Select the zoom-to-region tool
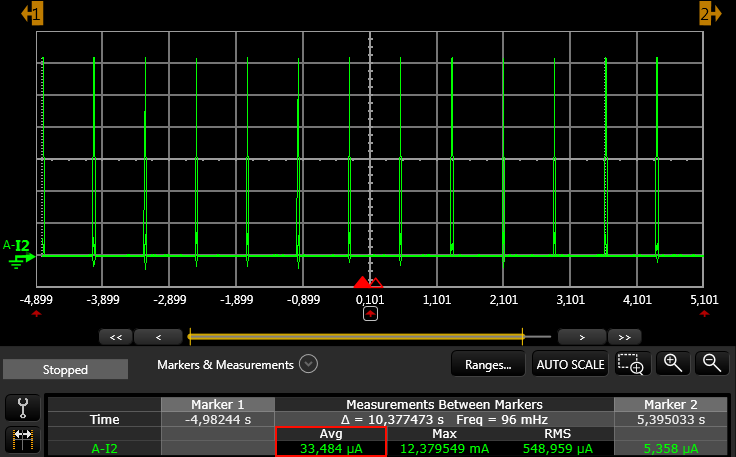736x457 pixels. coord(632,364)
